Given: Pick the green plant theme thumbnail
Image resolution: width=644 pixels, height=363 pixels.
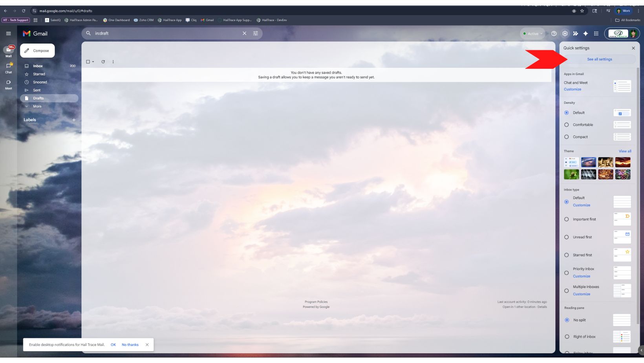Looking at the screenshot, I should click(571, 174).
